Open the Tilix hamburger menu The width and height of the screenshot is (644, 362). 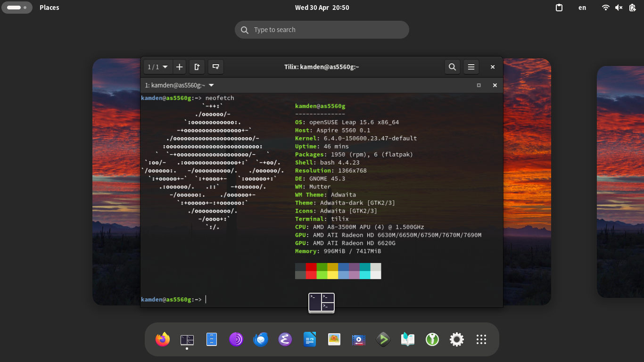(471, 67)
